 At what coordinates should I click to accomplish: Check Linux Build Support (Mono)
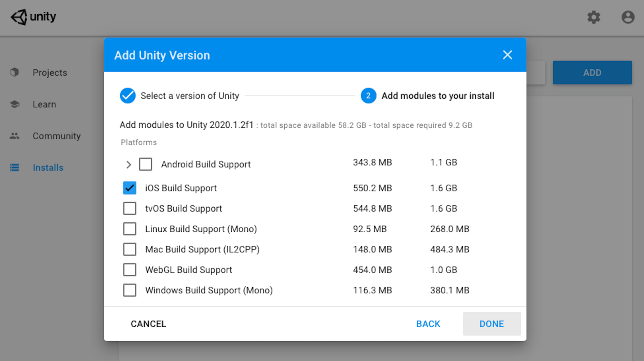130,229
